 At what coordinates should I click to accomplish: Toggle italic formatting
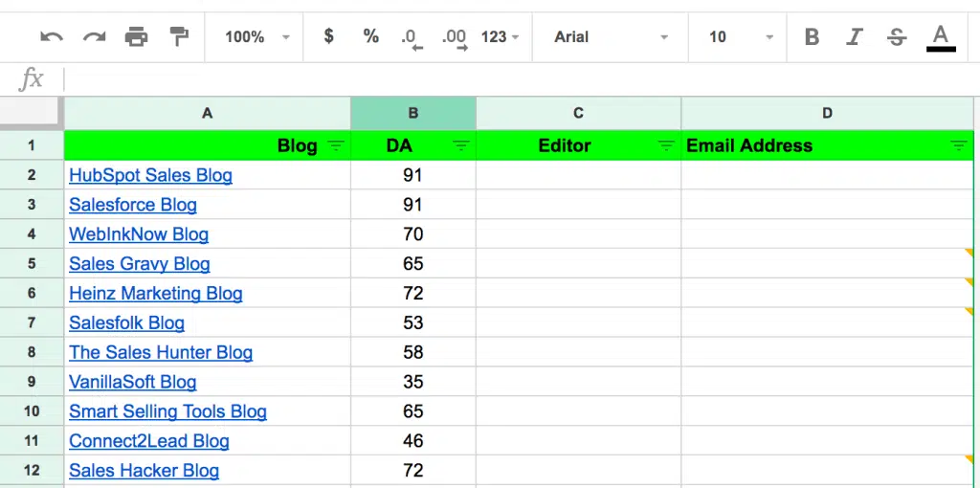855,37
